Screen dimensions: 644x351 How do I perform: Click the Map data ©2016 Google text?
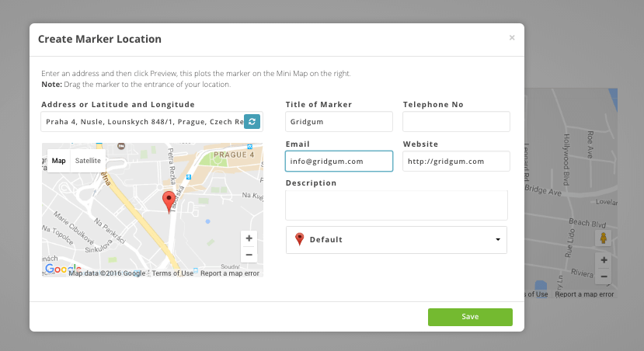point(106,273)
